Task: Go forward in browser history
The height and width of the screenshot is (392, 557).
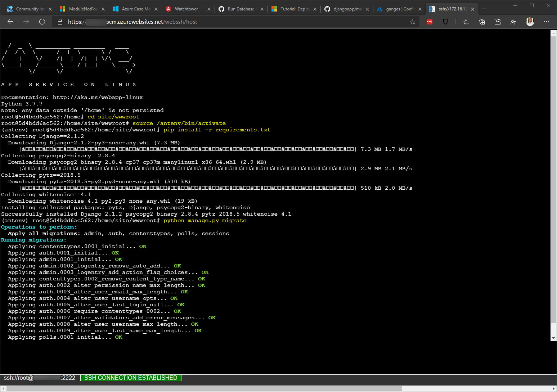Action: (26, 22)
